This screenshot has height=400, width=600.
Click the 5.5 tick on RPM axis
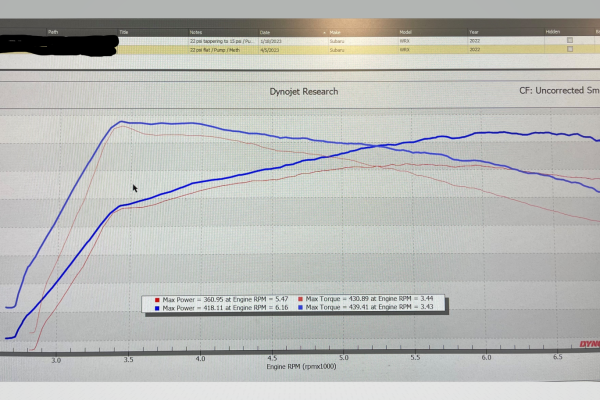415,357
